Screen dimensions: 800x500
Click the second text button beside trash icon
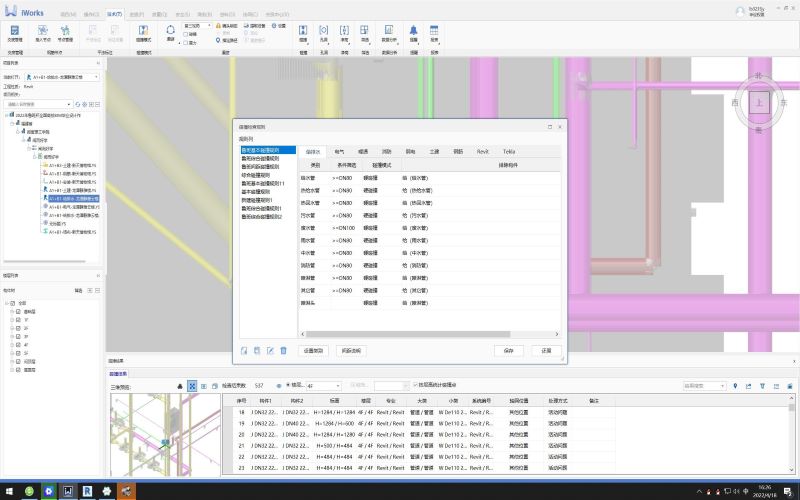pos(351,351)
